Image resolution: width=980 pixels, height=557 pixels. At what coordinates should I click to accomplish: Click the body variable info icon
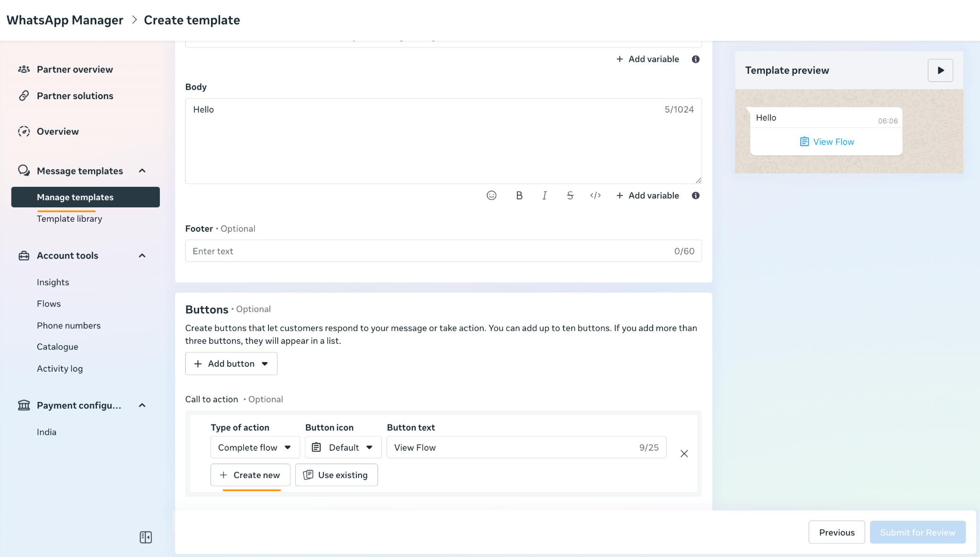click(x=696, y=195)
